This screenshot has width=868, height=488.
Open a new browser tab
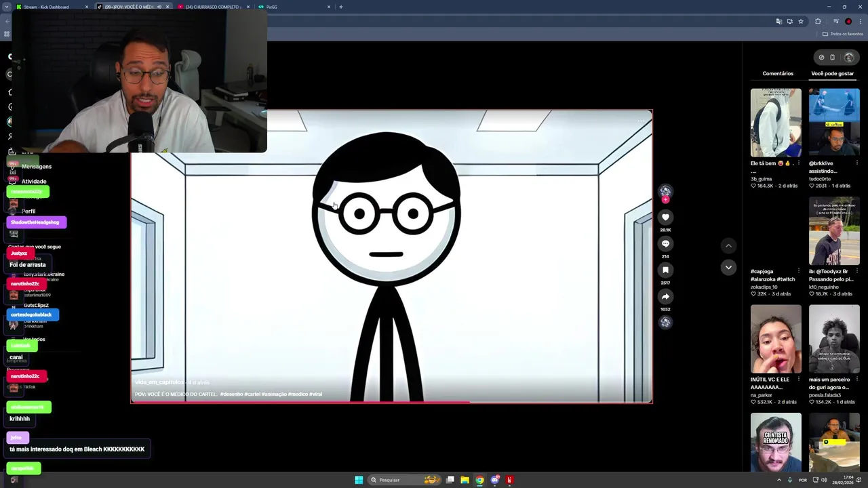(x=341, y=7)
